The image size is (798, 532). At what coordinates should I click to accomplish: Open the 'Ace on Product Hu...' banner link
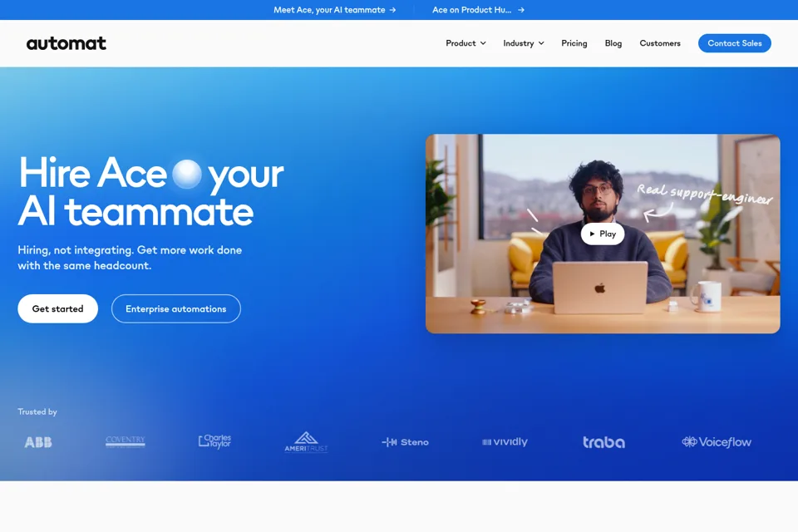coord(479,10)
